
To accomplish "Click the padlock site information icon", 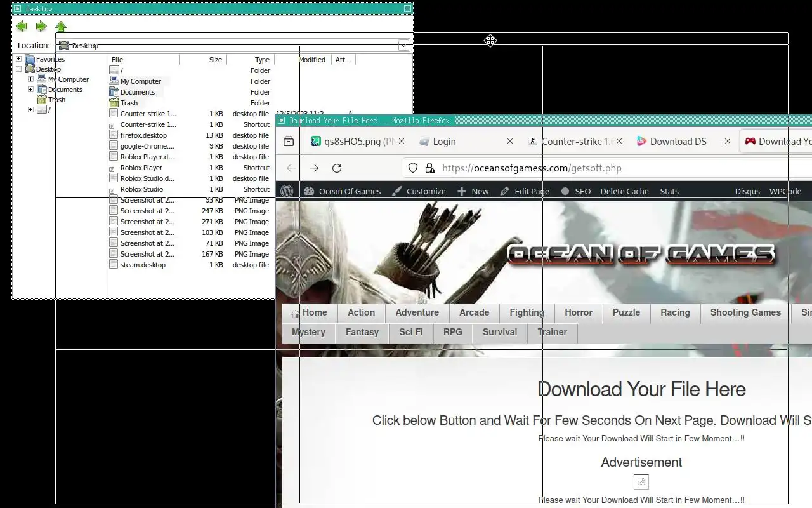I will [x=430, y=168].
